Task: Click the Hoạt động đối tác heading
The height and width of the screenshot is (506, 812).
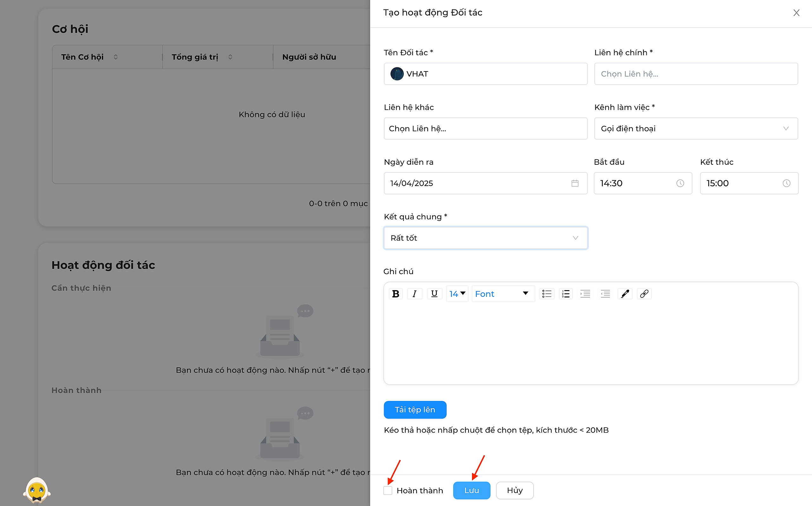Action: (x=103, y=265)
